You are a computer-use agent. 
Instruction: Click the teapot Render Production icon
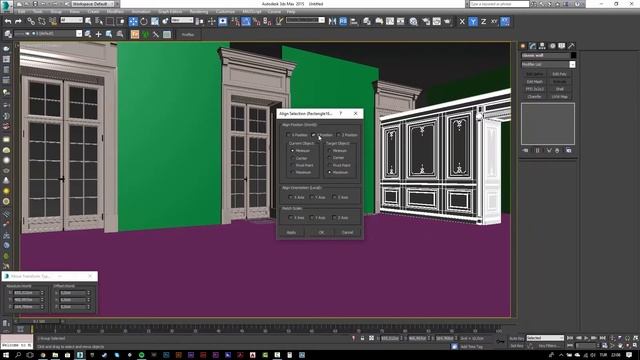point(447,21)
